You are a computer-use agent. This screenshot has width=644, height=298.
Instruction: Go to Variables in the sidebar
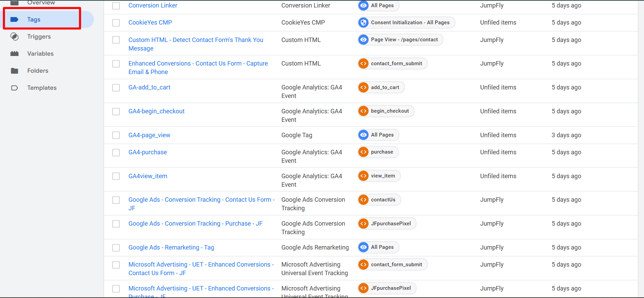(x=40, y=54)
